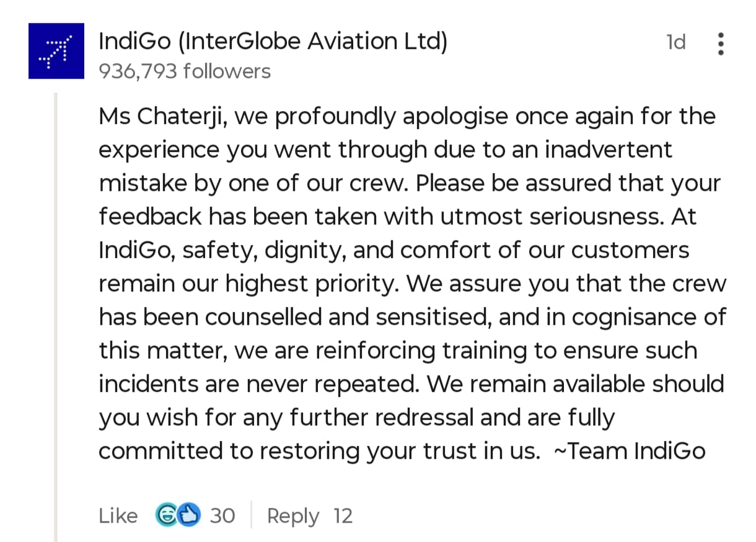756x542 pixels.
Task: View the 30 reactions list
Action: 222,515
